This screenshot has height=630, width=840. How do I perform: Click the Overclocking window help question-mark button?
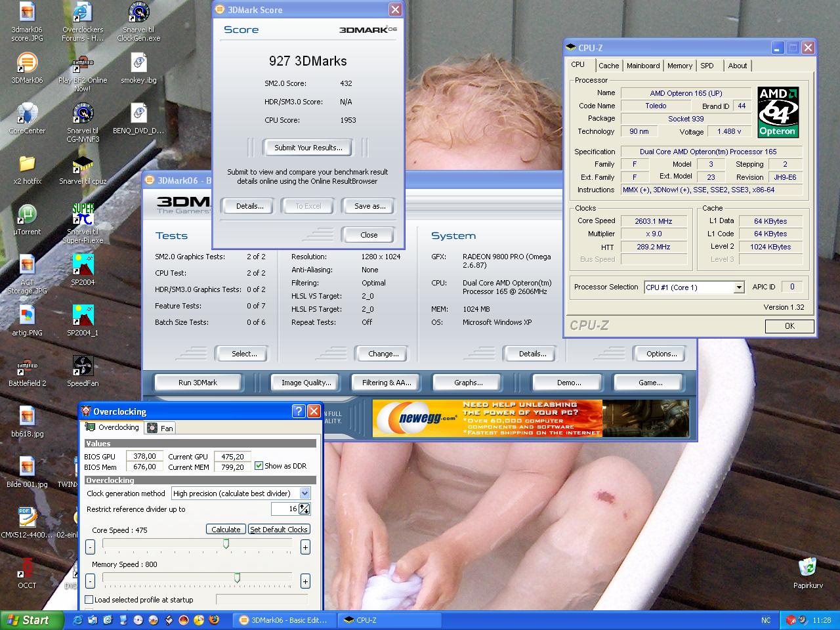coord(299,411)
